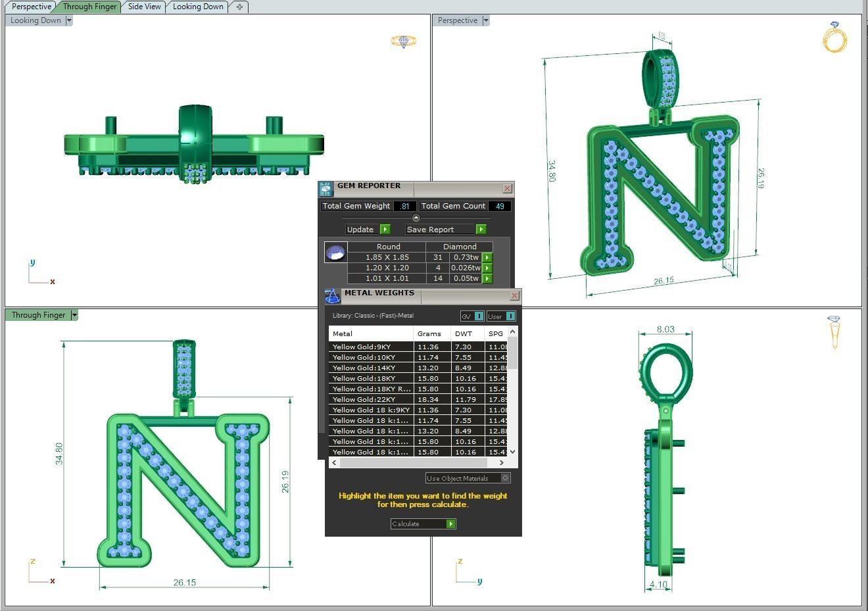Click the green arrow for the 1.01 X 1.01 gem row
The height and width of the screenshot is (611, 868).
click(487, 278)
